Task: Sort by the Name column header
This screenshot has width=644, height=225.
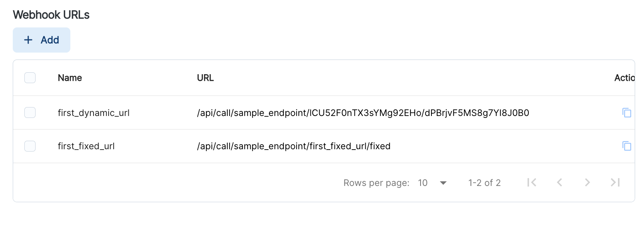Action: 70,78
